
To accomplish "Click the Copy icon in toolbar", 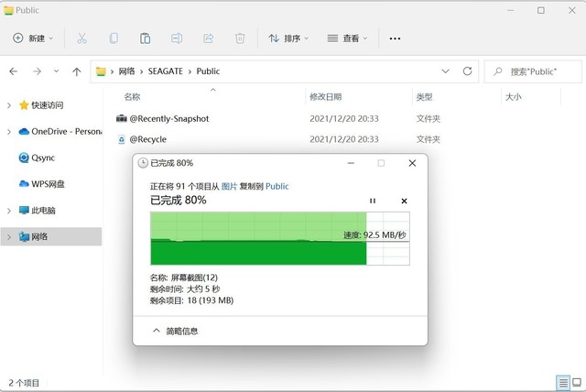I will coord(114,38).
